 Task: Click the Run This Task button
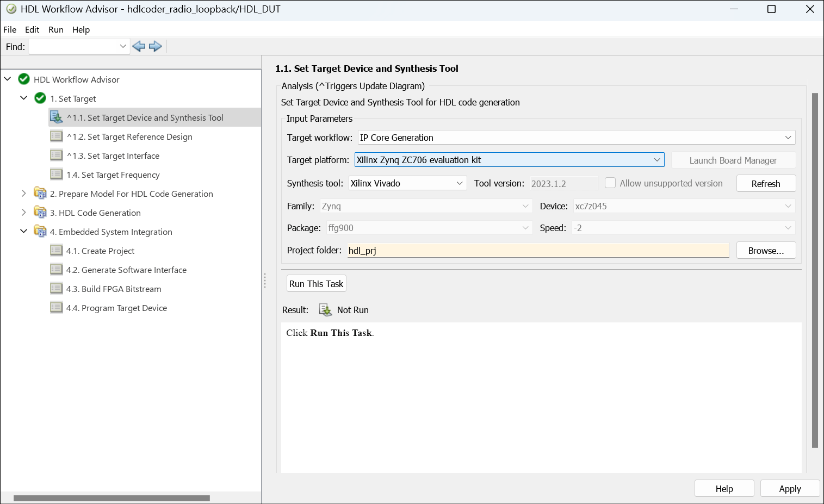point(316,283)
